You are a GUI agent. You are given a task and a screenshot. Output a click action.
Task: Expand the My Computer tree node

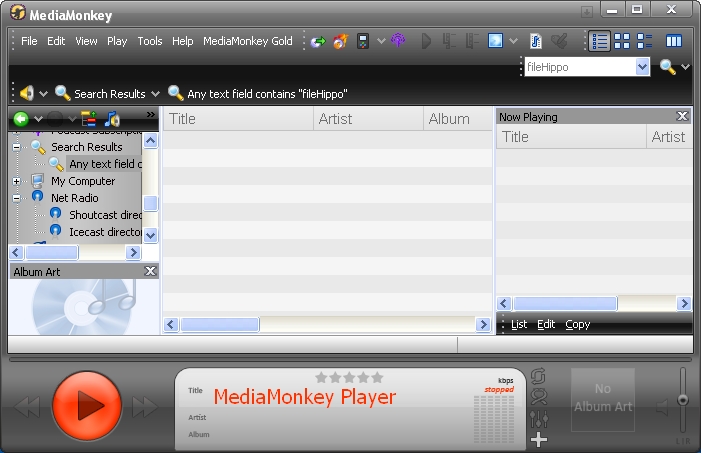[16, 181]
